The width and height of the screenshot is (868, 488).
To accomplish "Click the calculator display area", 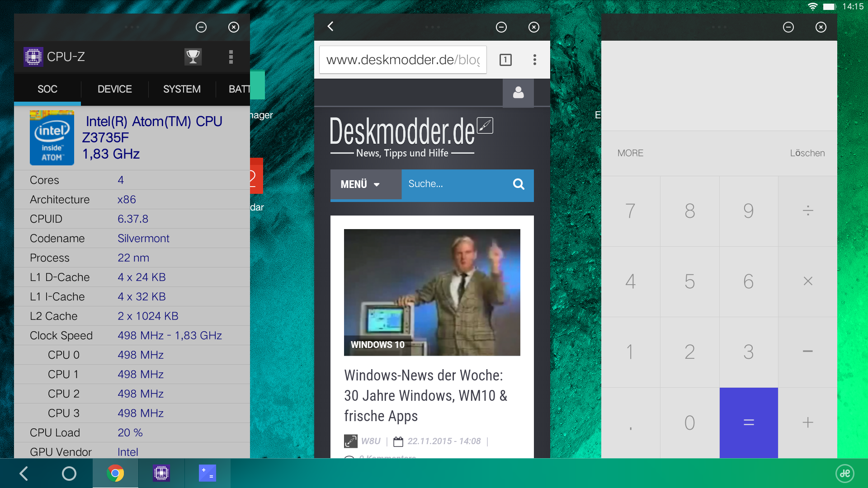I will click(x=719, y=86).
